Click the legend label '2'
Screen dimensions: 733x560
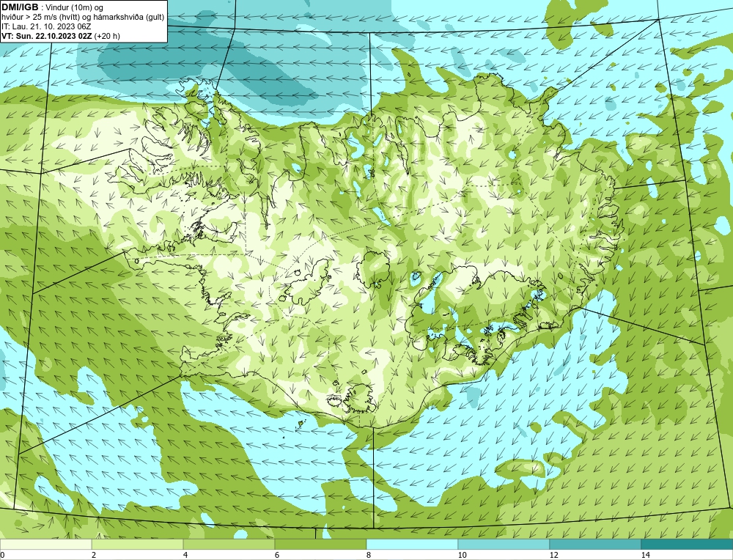click(x=94, y=555)
